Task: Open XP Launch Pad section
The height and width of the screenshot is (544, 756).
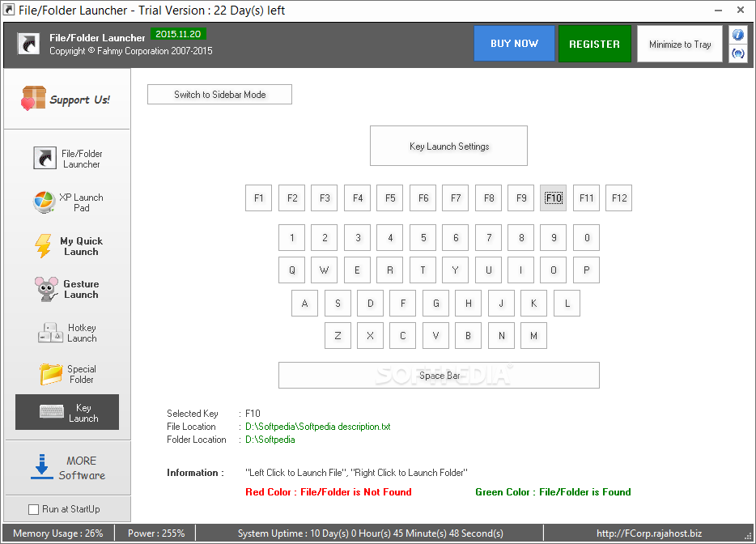Action: click(67, 202)
